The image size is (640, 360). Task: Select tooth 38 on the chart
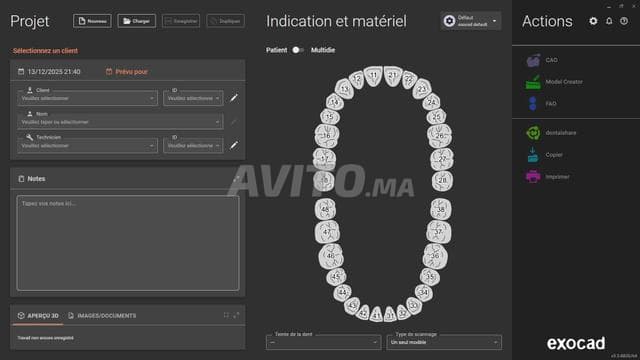point(441,209)
